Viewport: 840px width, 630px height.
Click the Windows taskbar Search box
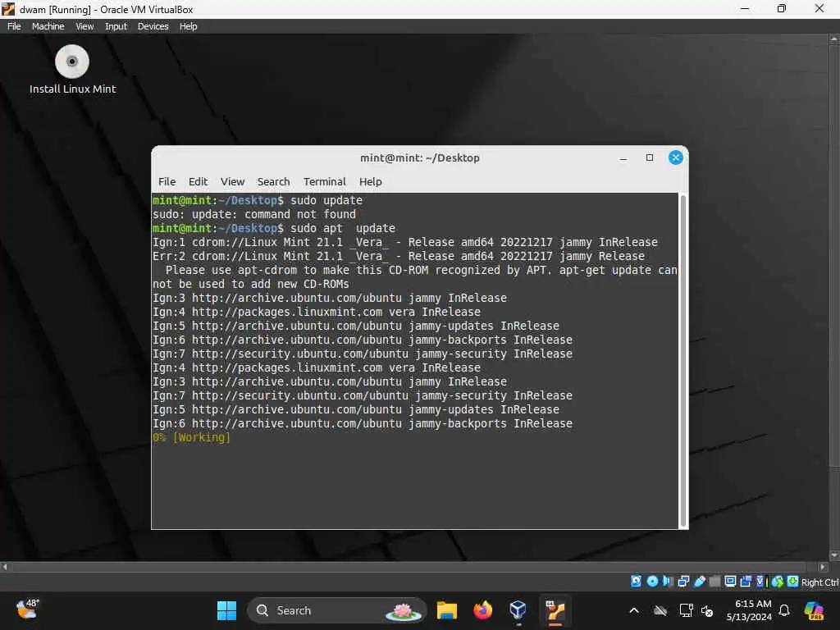336,610
